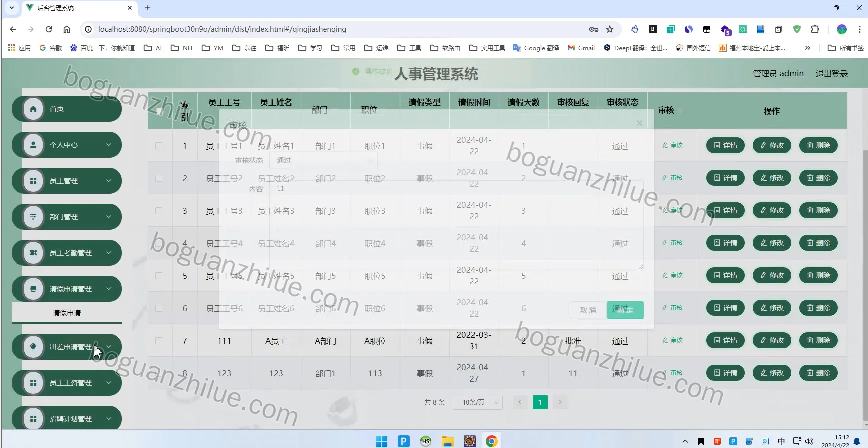Click 退出登录 to log out
The image size is (868, 448).
[832, 74]
